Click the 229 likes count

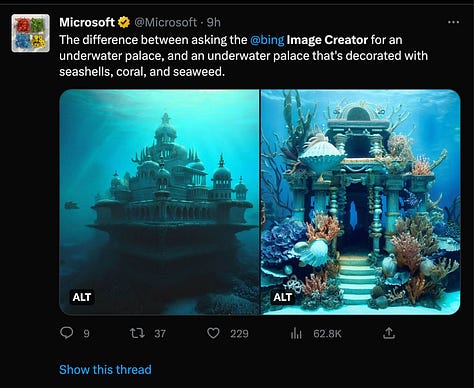pyautogui.click(x=239, y=334)
